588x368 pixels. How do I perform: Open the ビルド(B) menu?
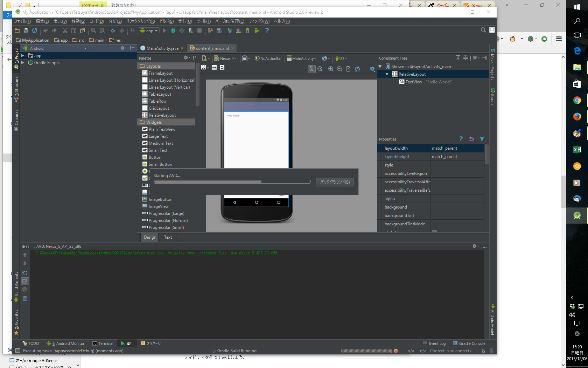pos(167,21)
